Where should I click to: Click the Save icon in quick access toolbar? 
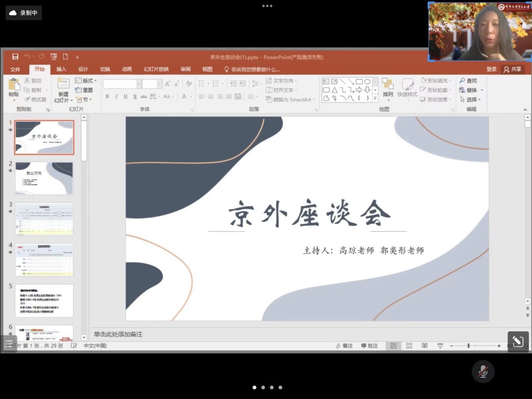pyautogui.click(x=15, y=57)
